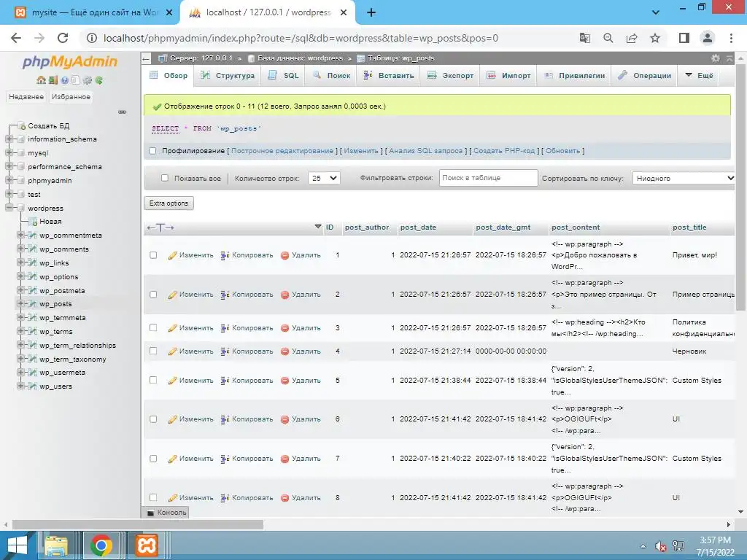Enable the Профилирование checkbox
The image size is (747, 560).
click(x=152, y=151)
